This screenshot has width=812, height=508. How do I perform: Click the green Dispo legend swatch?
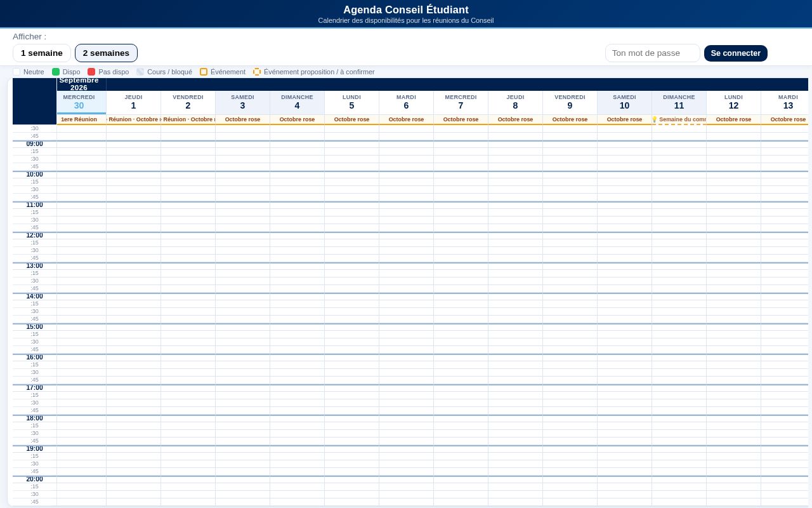(x=56, y=72)
